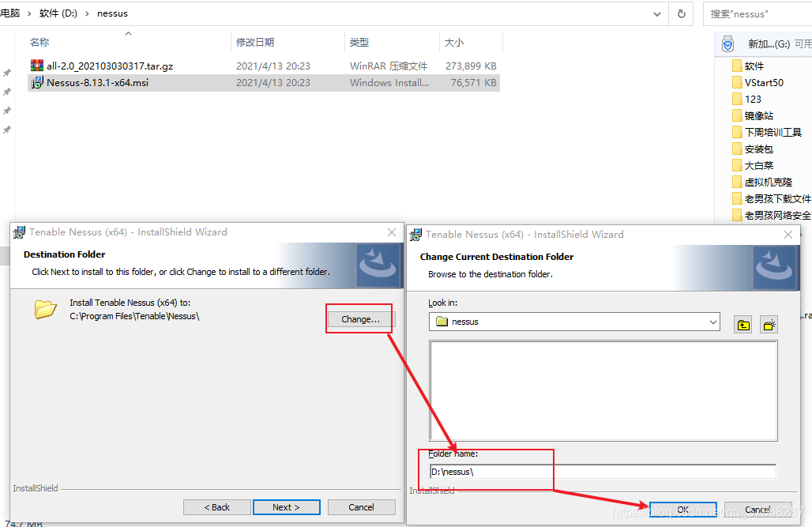Open the 123 folder in the right panel
Viewport: 812px width, 527px height.
click(753, 99)
